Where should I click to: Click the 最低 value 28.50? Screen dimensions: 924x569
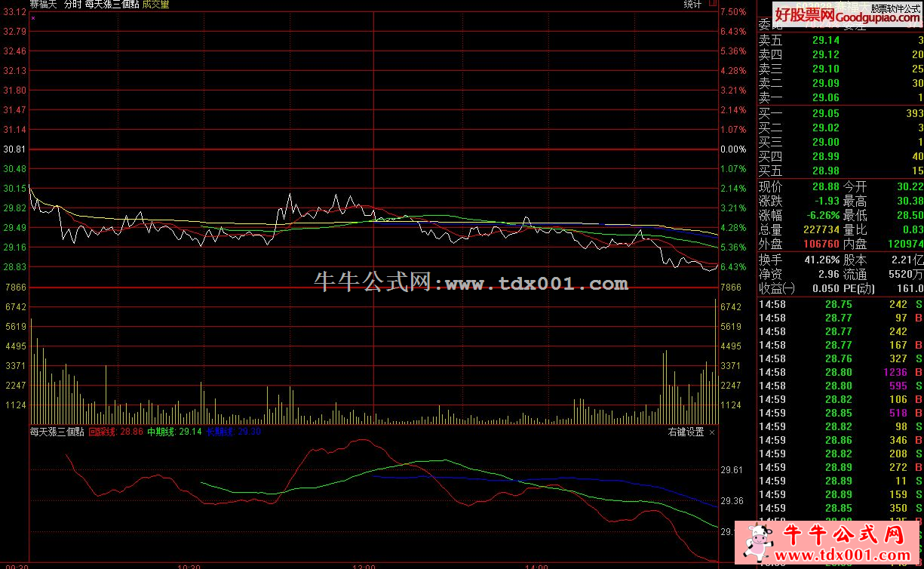tap(910, 215)
